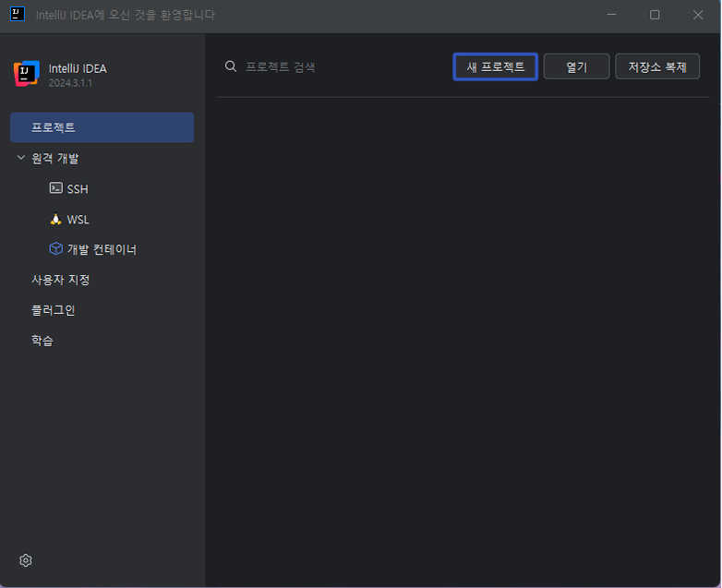Click the WSL penguin icon
The image size is (722, 588).
pyautogui.click(x=55, y=219)
